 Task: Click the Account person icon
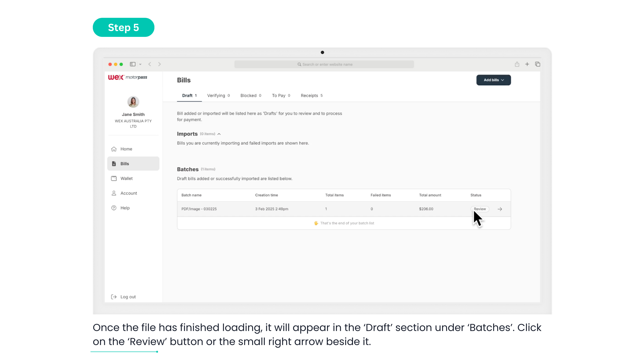coord(114,193)
